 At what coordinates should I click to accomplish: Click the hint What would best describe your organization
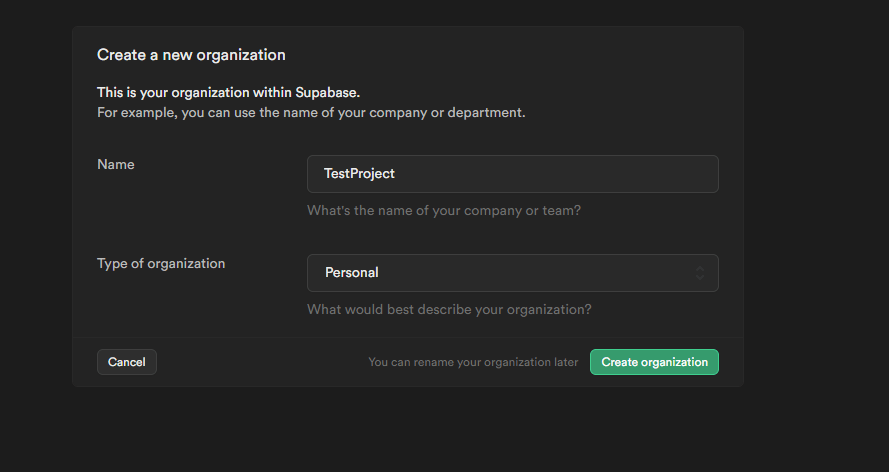pos(449,310)
